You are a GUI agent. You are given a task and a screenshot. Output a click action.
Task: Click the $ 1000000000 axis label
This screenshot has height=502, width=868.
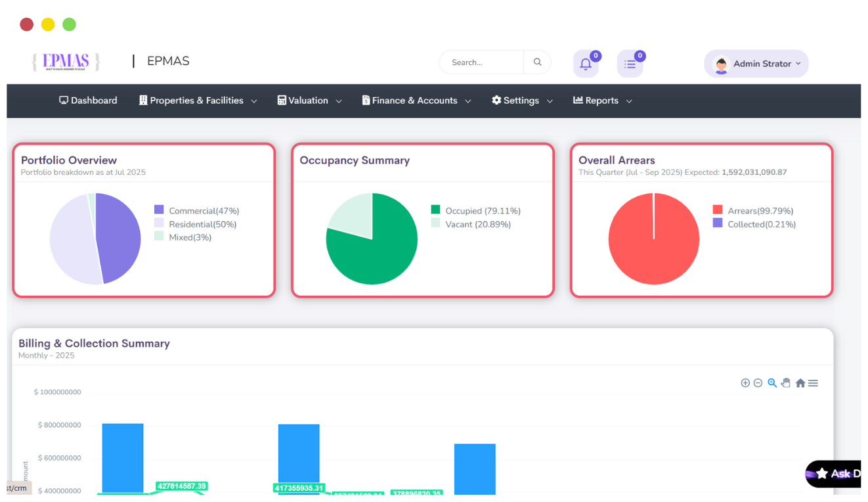(58, 392)
